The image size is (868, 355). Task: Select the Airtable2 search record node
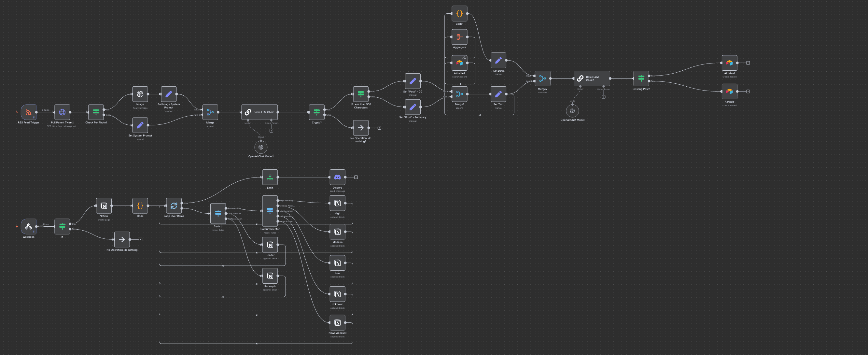460,63
